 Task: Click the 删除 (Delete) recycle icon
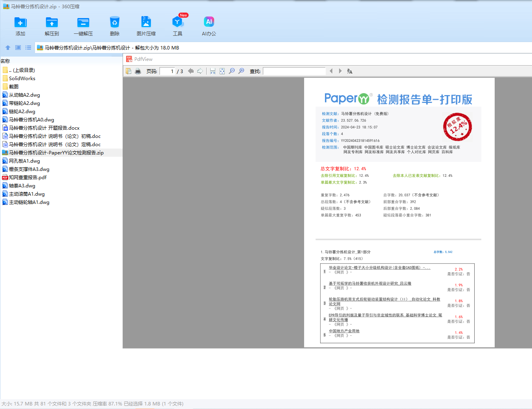coord(115,22)
